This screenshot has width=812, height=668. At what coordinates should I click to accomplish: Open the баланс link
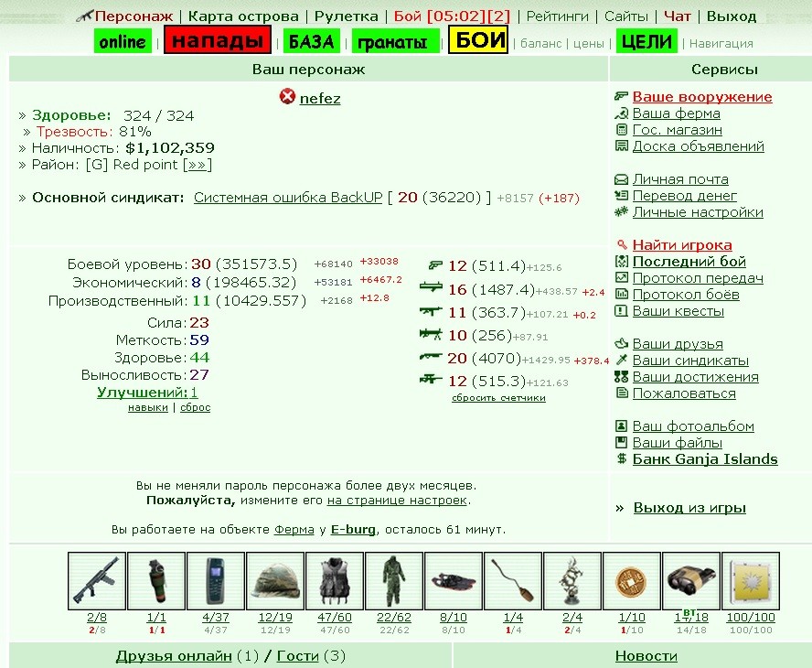(540, 44)
